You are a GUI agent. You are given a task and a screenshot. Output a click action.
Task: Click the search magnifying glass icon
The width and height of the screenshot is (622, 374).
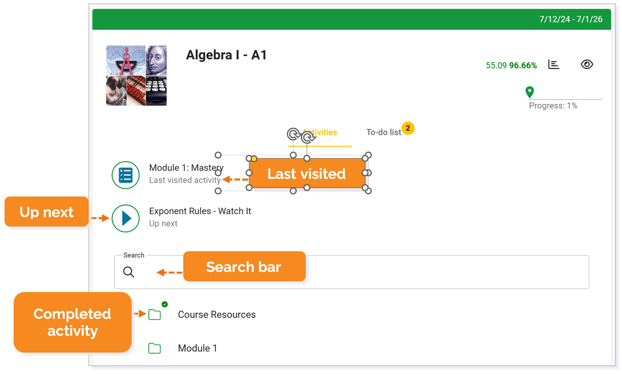(x=129, y=272)
